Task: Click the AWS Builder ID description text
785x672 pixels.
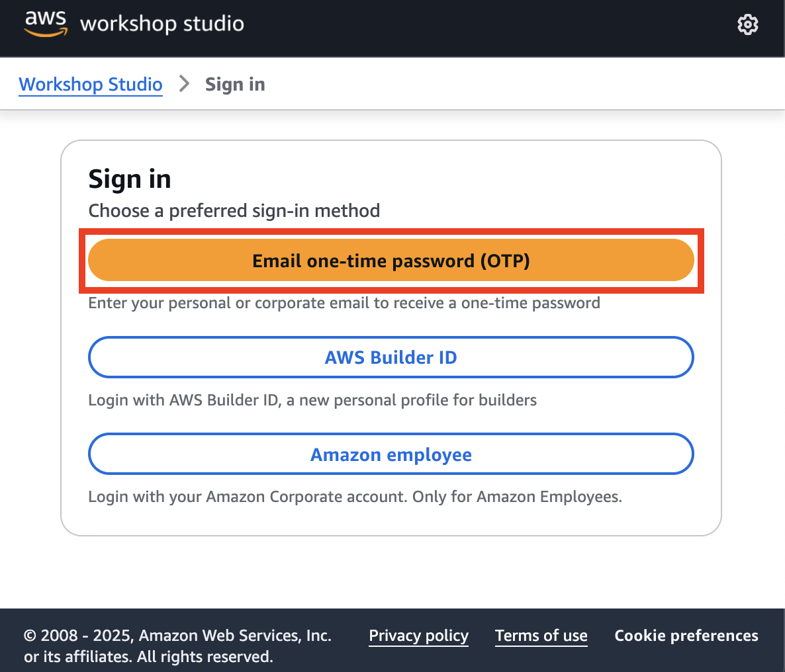Action: pos(312,400)
